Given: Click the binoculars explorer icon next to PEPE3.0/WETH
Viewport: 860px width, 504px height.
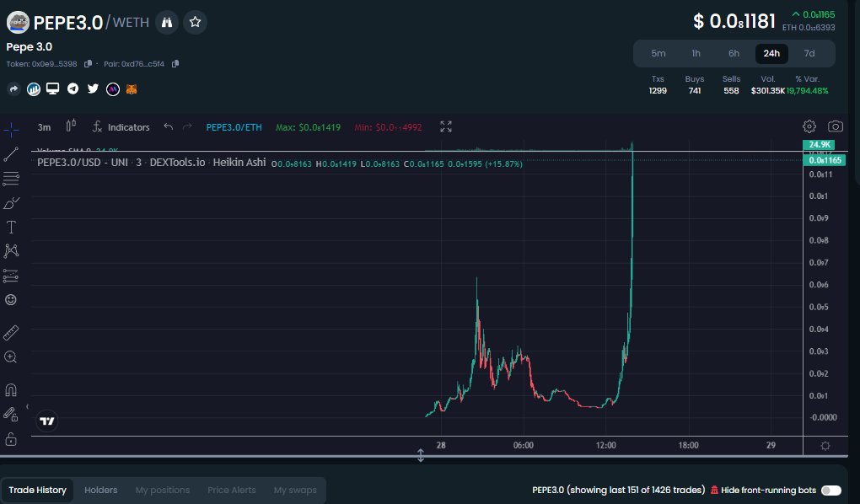Looking at the screenshot, I should (x=167, y=23).
